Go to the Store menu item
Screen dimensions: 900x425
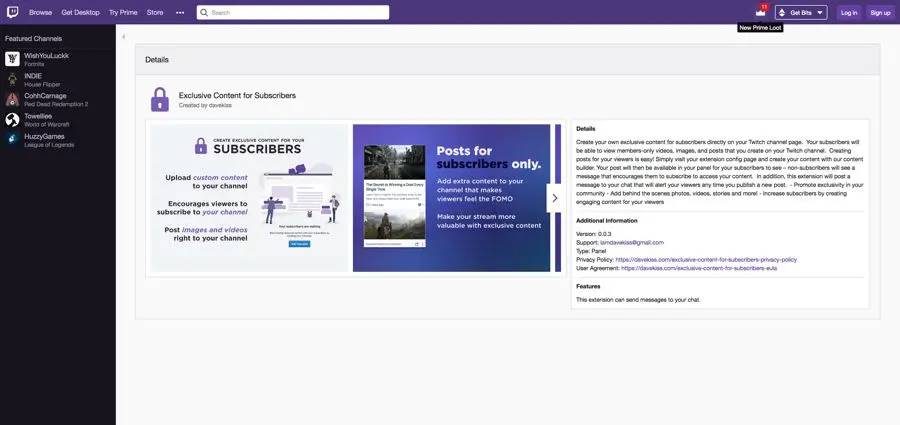click(x=155, y=13)
